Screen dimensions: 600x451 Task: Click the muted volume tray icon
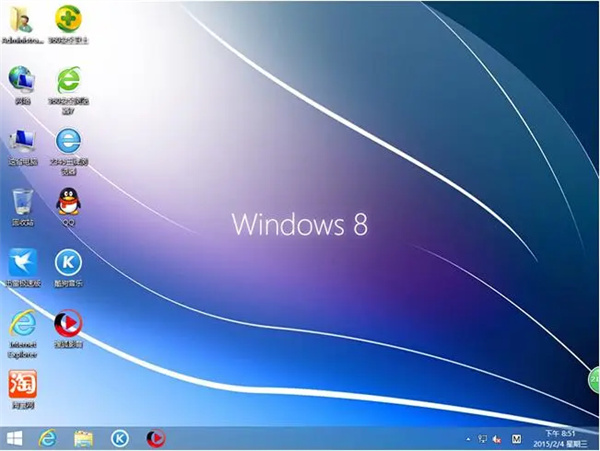(497, 440)
